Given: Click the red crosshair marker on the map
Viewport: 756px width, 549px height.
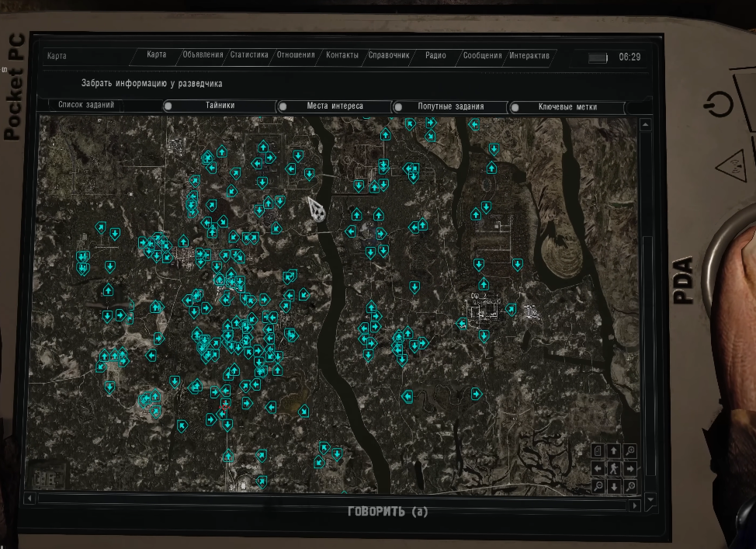Looking at the screenshot, I should tap(224, 407).
